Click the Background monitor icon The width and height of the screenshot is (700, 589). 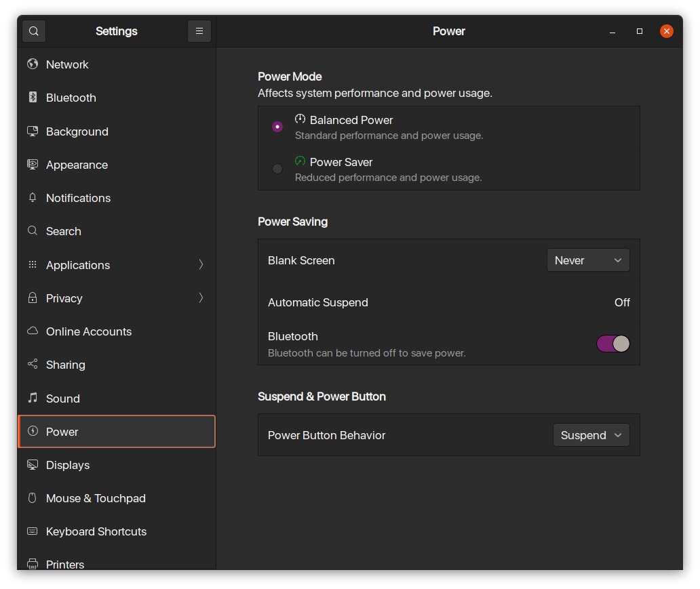32,131
